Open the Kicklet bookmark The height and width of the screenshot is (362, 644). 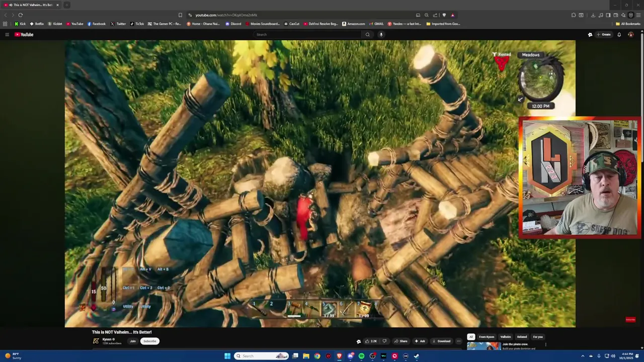(55, 24)
